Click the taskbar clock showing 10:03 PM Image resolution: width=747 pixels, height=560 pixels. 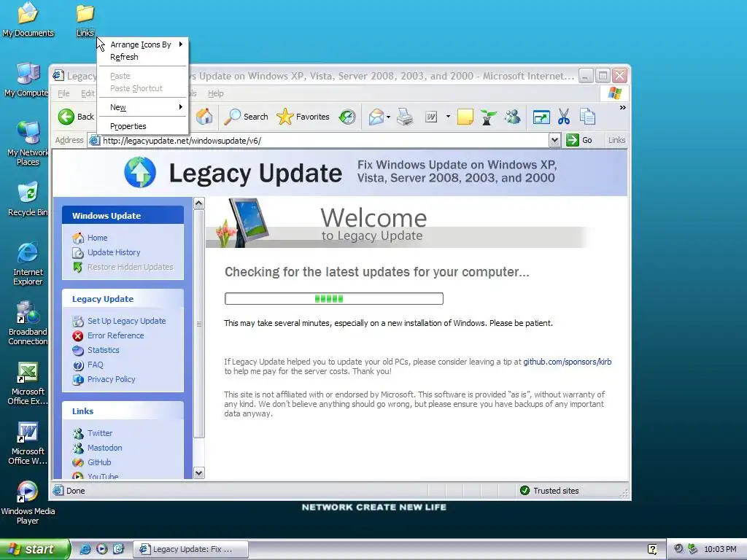point(720,549)
